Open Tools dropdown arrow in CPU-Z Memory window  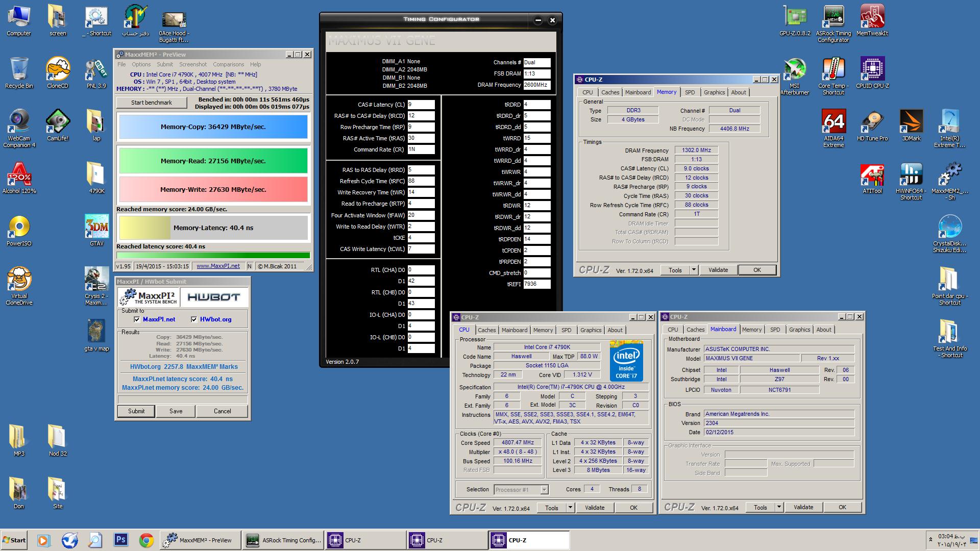[x=694, y=270]
